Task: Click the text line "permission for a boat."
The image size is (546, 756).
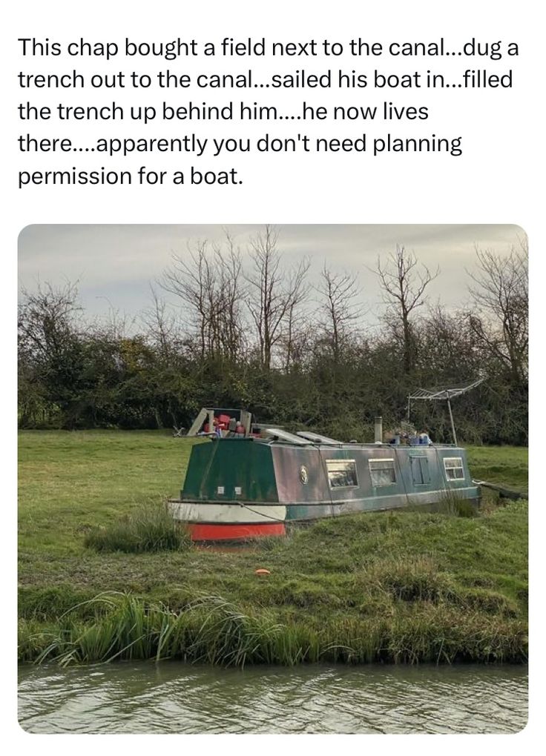Action: [x=131, y=177]
